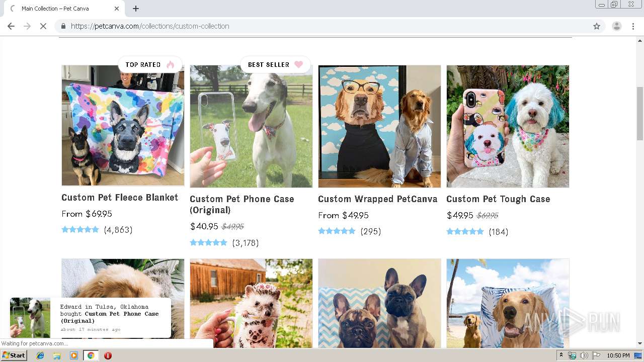The image size is (644, 362).
Task: Click the padlock site info icon
Action: [63, 26]
